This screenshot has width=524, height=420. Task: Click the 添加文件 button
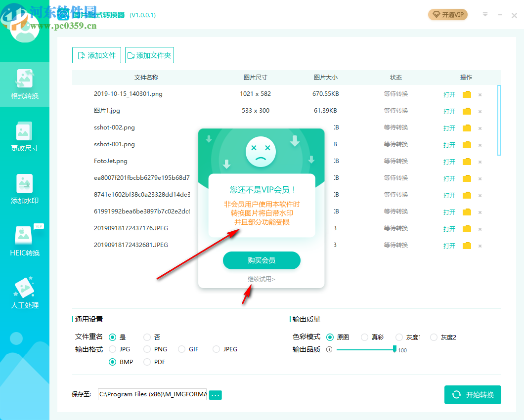click(x=96, y=55)
